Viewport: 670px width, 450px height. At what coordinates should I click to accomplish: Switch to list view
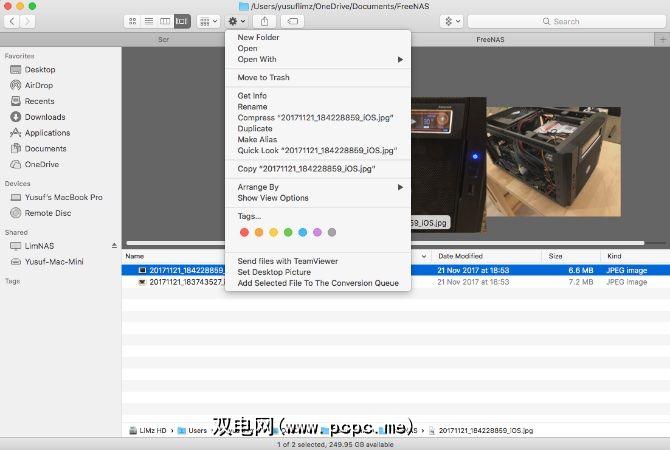(149, 21)
